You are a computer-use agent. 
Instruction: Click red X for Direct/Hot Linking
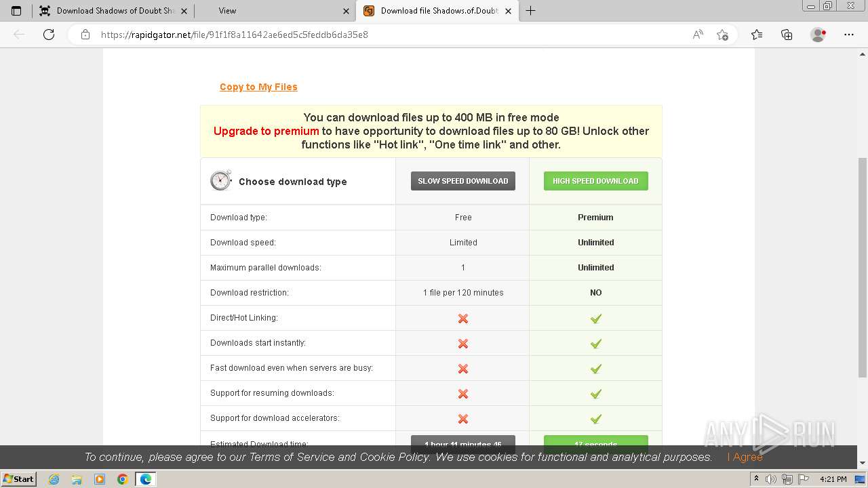463,319
